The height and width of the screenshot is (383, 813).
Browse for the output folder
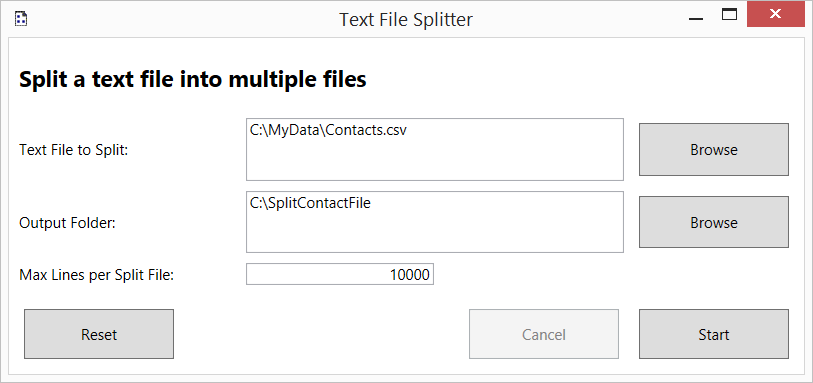click(713, 222)
